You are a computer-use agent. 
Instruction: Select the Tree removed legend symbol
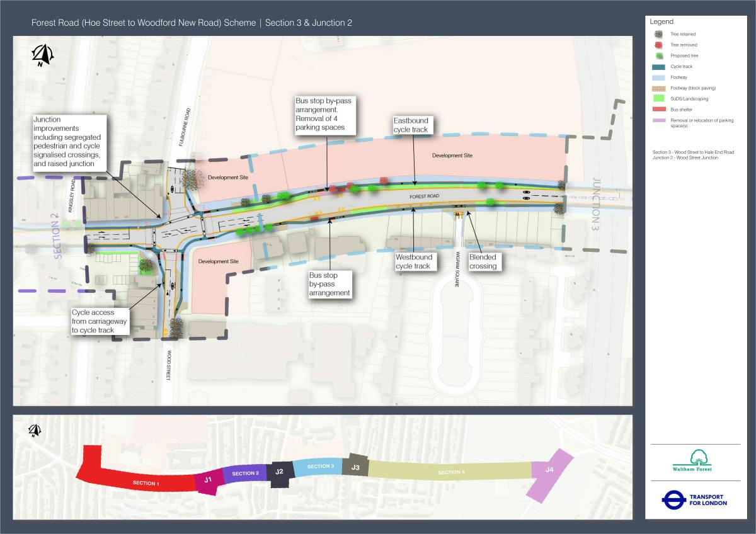(x=658, y=45)
